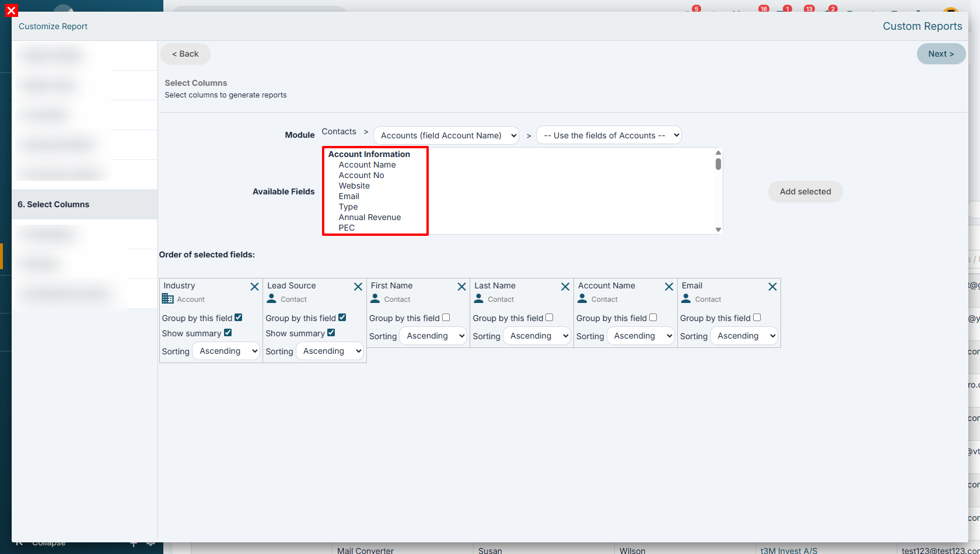The width and height of the screenshot is (980, 554).
Task: Close the Customize Report dialog with red X
Action: pyautogui.click(x=11, y=10)
